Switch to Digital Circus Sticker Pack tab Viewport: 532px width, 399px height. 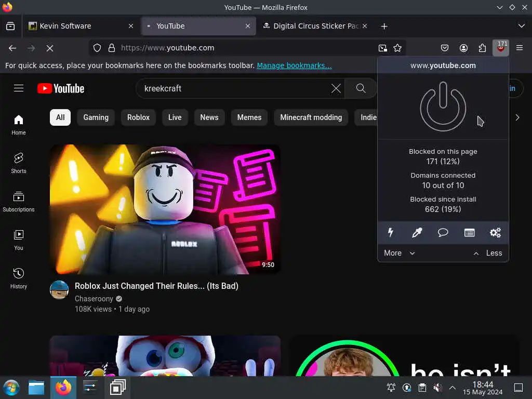315,26
